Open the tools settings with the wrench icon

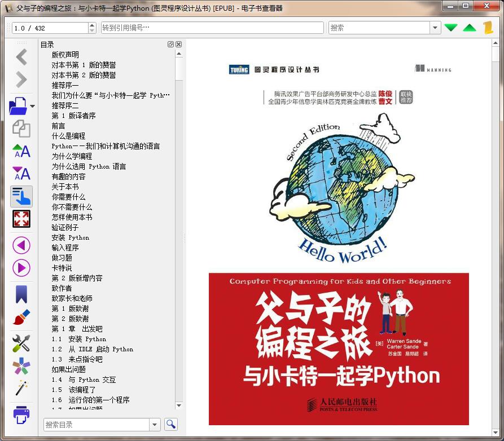tap(21, 343)
